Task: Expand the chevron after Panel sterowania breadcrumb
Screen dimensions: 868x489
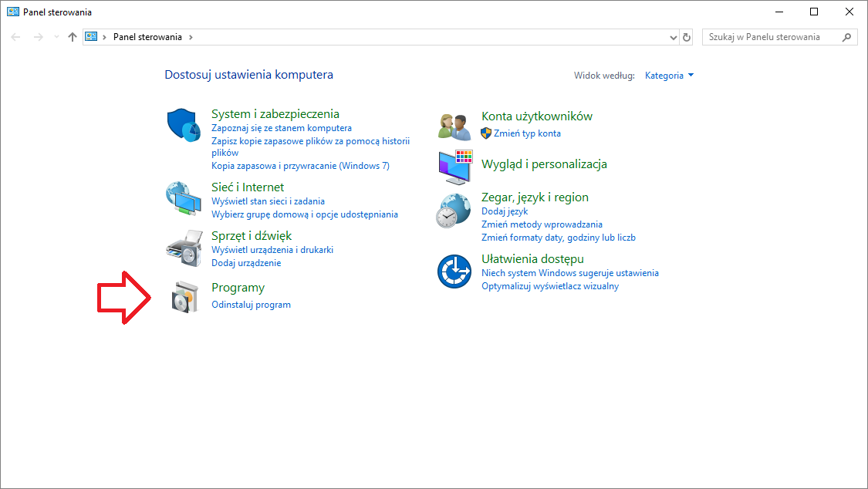Action: 191,37
